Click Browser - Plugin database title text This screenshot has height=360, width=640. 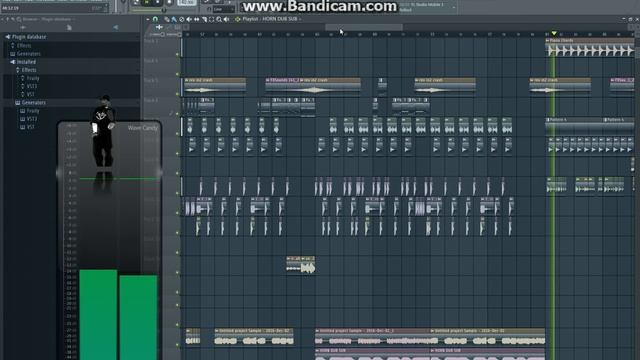click(47, 19)
